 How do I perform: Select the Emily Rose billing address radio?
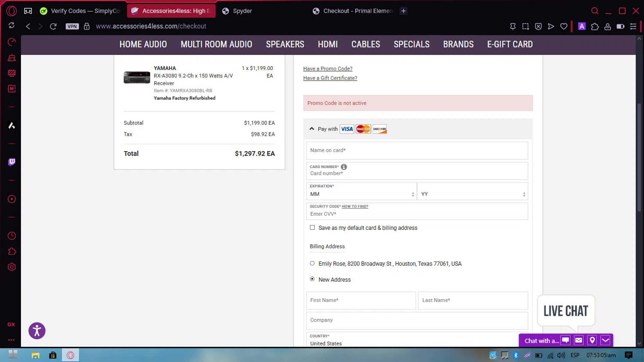(312, 263)
